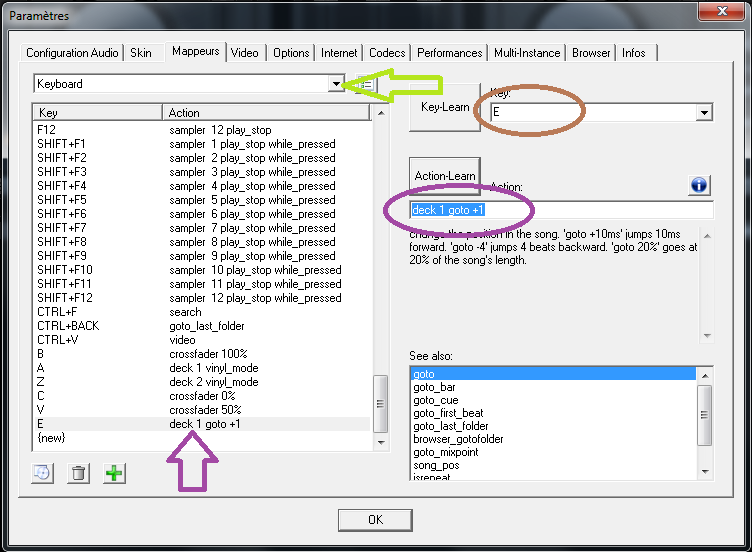The width and height of the screenshot is (752, 552).
Task: Select the B crossfader 100% row
Action: point(202,354)
